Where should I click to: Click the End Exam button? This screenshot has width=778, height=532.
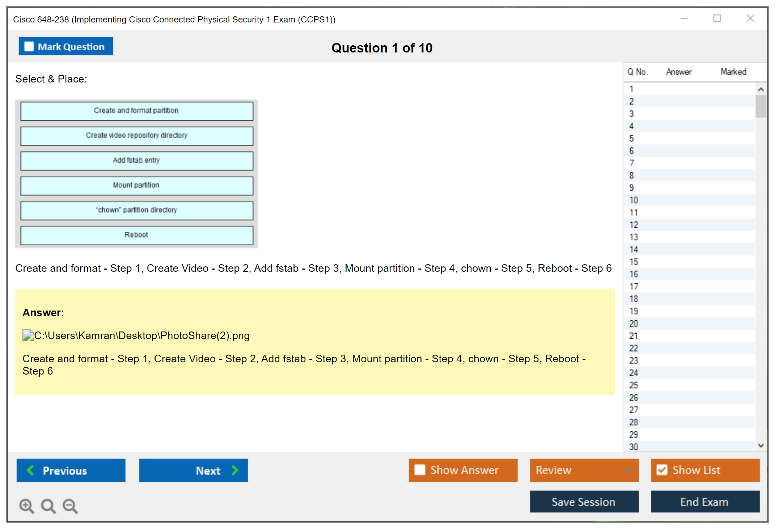click(x=705, y=502)
